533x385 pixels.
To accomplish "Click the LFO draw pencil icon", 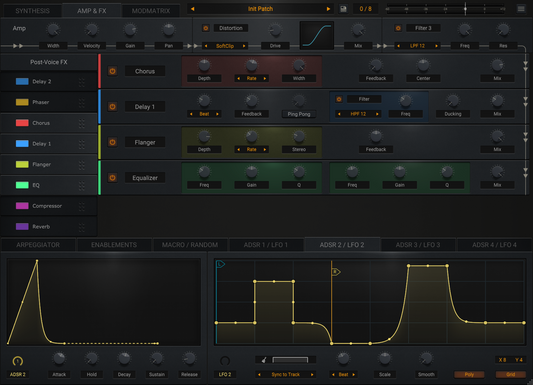I will 264,360.
